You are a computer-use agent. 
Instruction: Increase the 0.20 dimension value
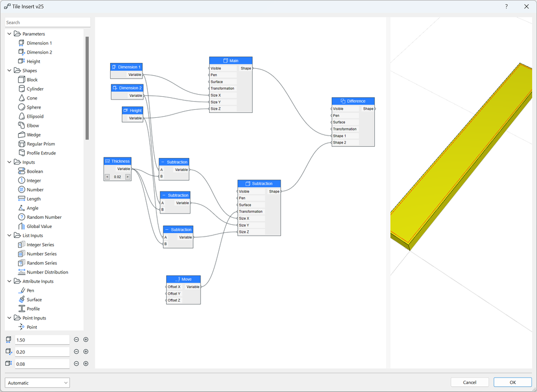tap(86, 352)
